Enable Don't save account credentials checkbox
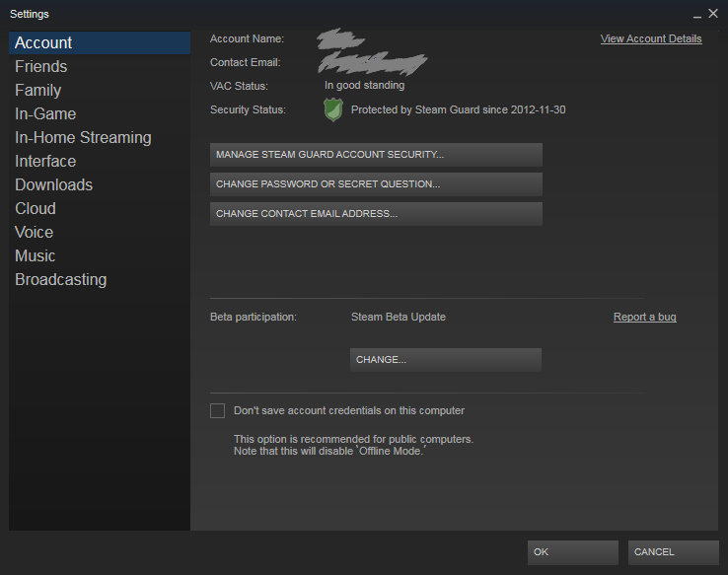Screen dimensions: 728x575 tap(217, 410)
